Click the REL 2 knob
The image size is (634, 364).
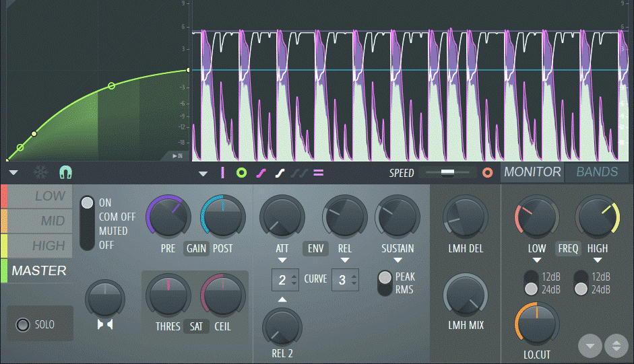(282, 327)
